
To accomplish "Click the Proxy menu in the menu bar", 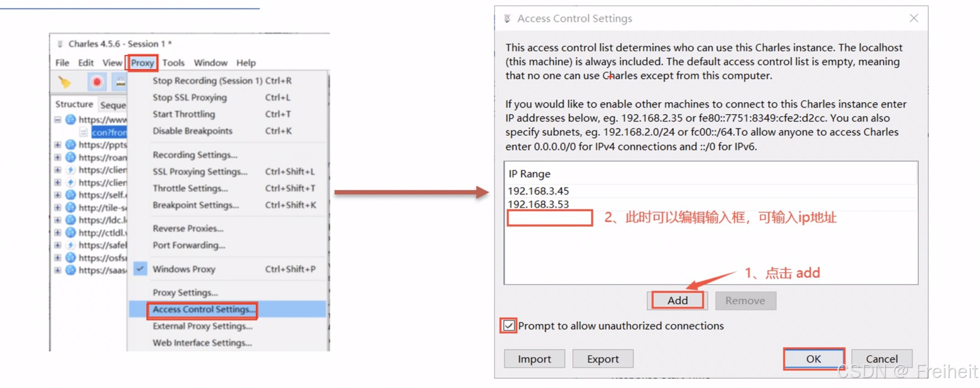I will (x=143, y=63).
